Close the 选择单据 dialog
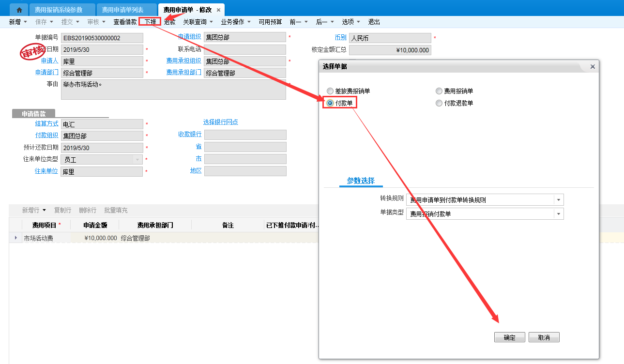 point(593,67)
